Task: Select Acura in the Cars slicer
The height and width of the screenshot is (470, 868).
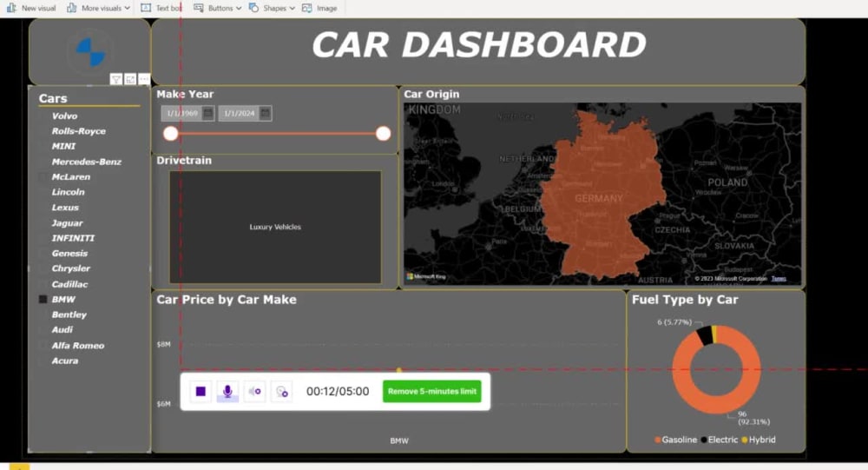Action: tap(65, 361)
